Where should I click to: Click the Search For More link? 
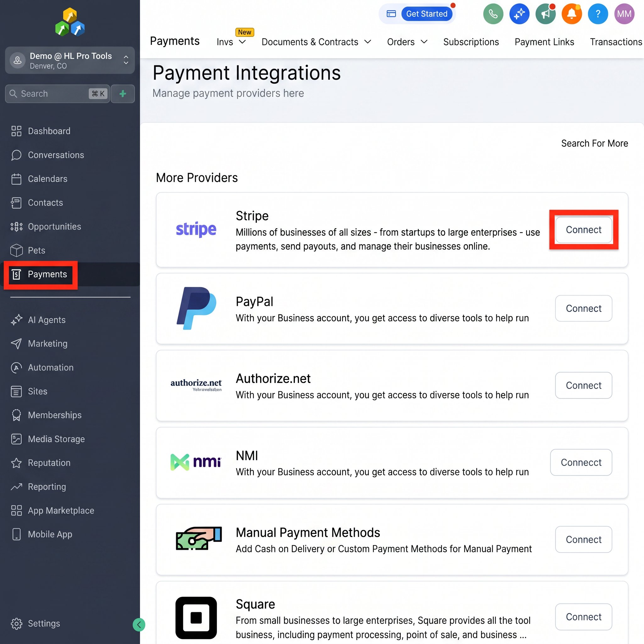pos(594,143)
